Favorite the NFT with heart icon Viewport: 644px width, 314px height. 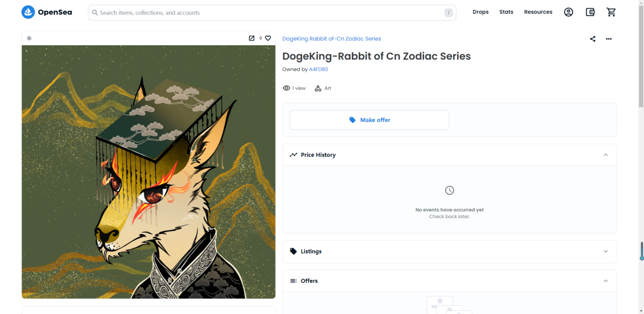coord(268,38)
